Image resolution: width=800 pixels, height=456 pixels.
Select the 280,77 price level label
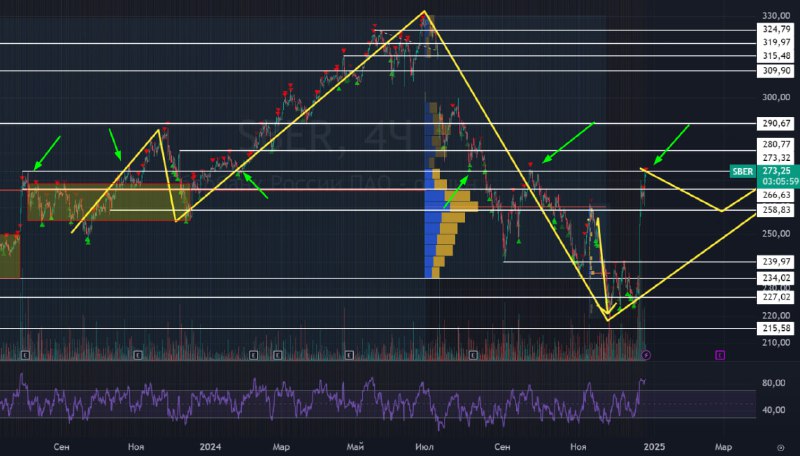click(x=776, y=145)
